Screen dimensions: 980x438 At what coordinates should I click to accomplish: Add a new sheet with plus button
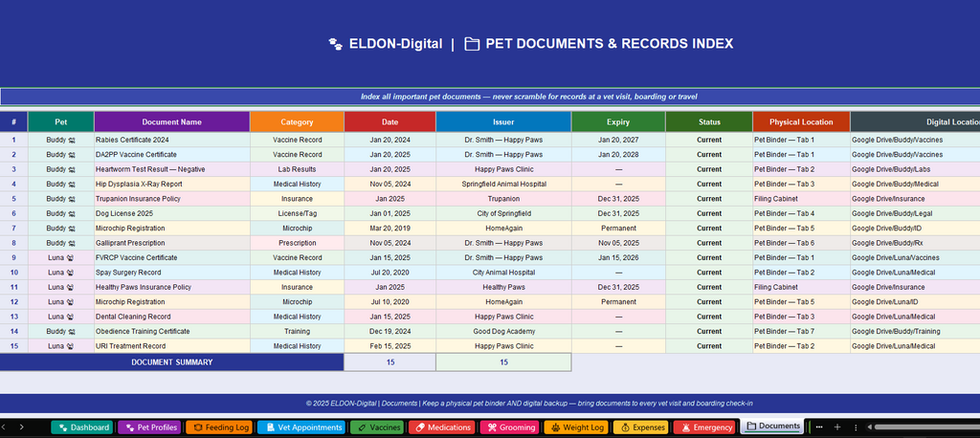[837, 427]
